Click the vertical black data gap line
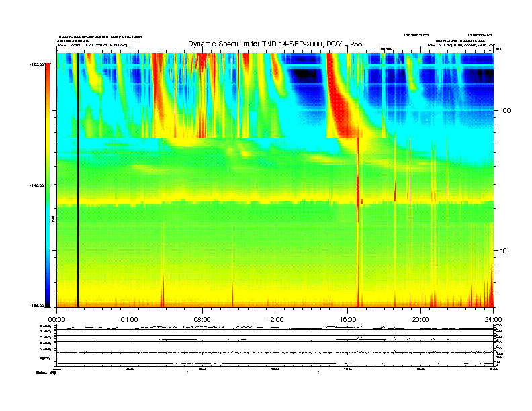The height and width of the screenshot is (411, 532). coord(78,180)
